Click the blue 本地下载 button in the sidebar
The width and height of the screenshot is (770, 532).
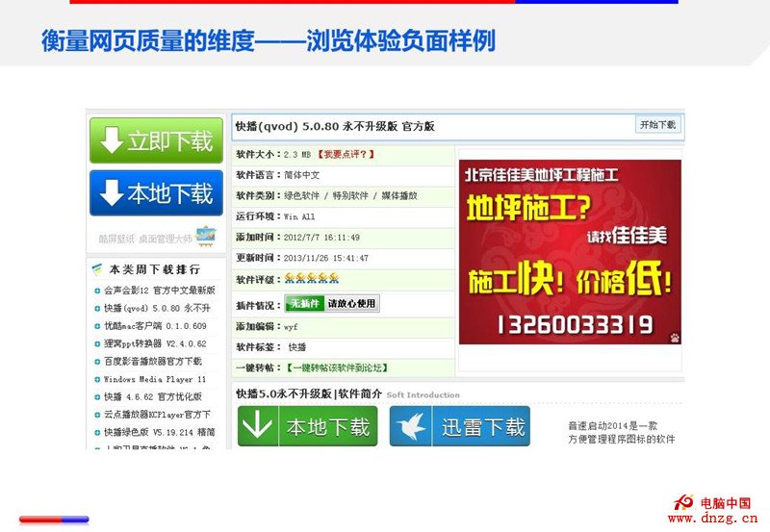(x=156, y=193)
